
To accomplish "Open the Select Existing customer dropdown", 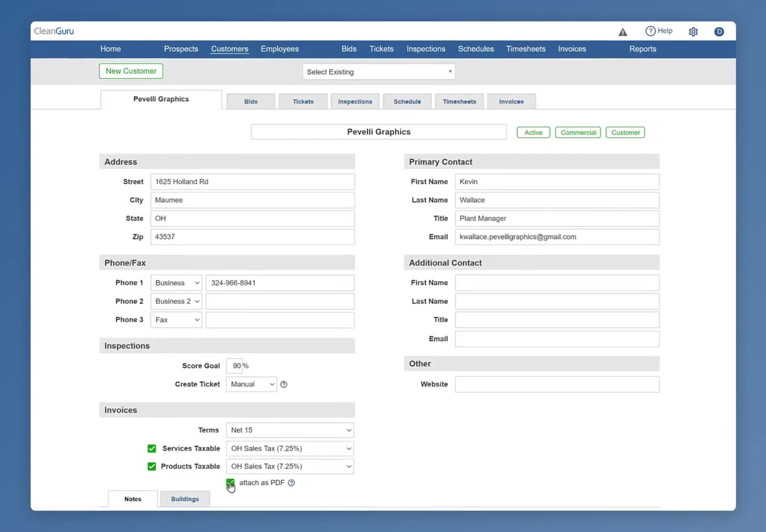I will [379, 72].
